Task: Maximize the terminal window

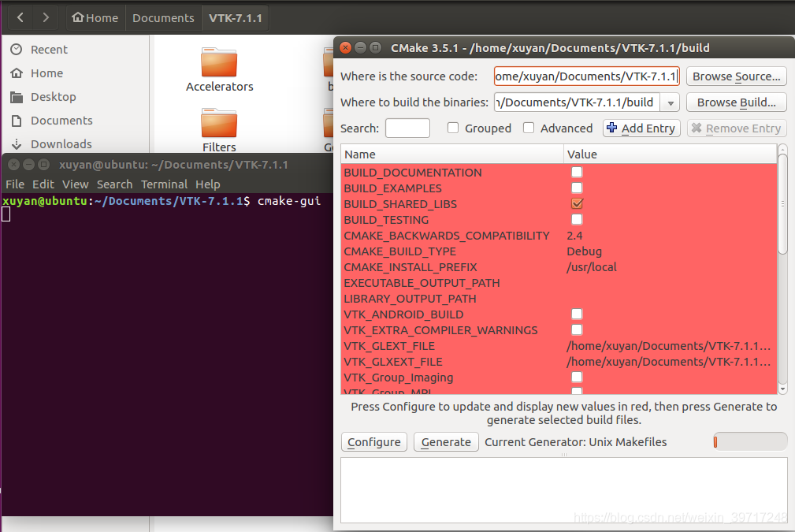Action: pyautogui.click(x=44, y=164)
